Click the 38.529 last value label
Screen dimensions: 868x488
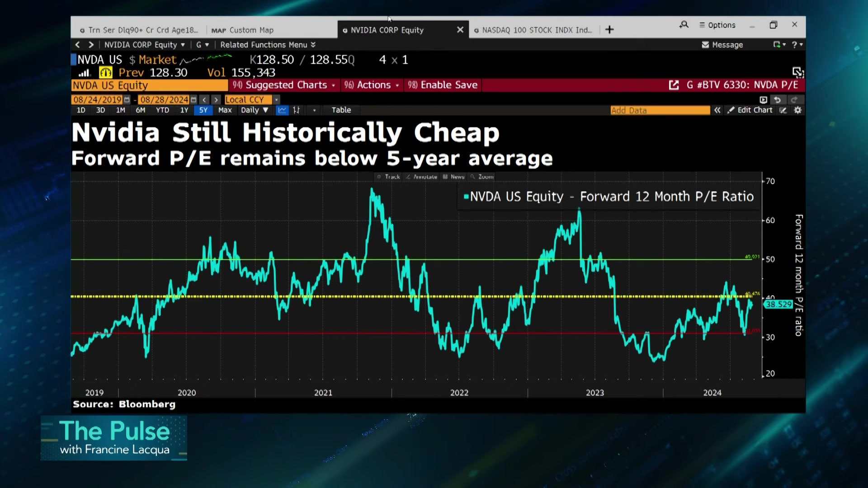778,304
